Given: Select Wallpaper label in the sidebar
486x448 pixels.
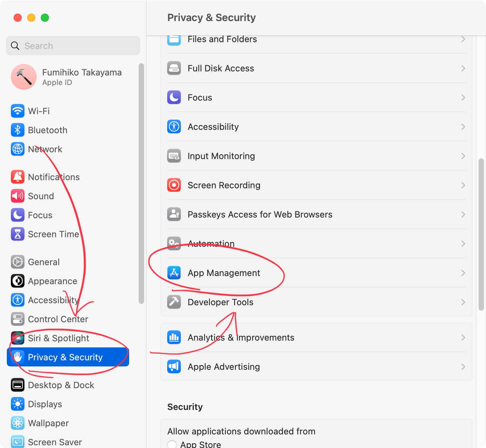Looking at the screenshot, I should click(49, 423).
